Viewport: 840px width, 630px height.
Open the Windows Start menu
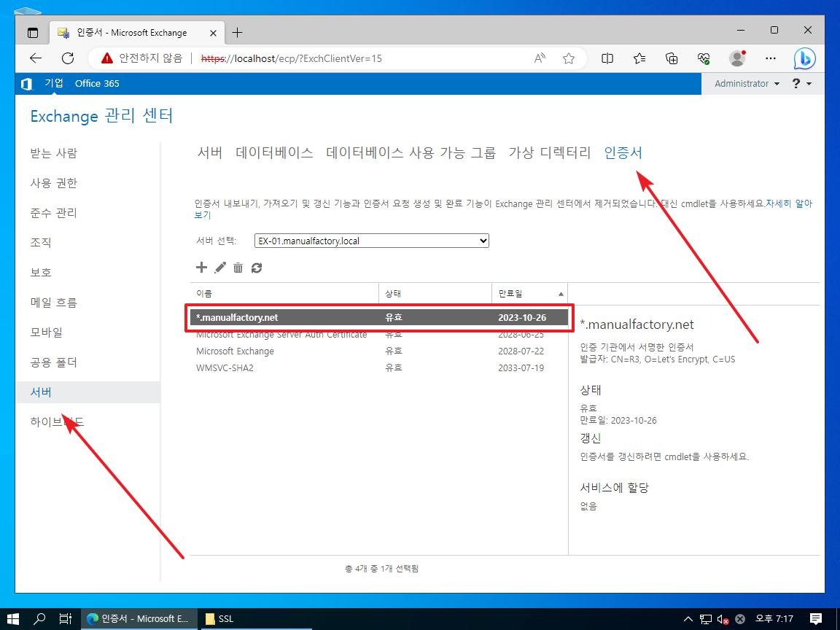(13, 619)
